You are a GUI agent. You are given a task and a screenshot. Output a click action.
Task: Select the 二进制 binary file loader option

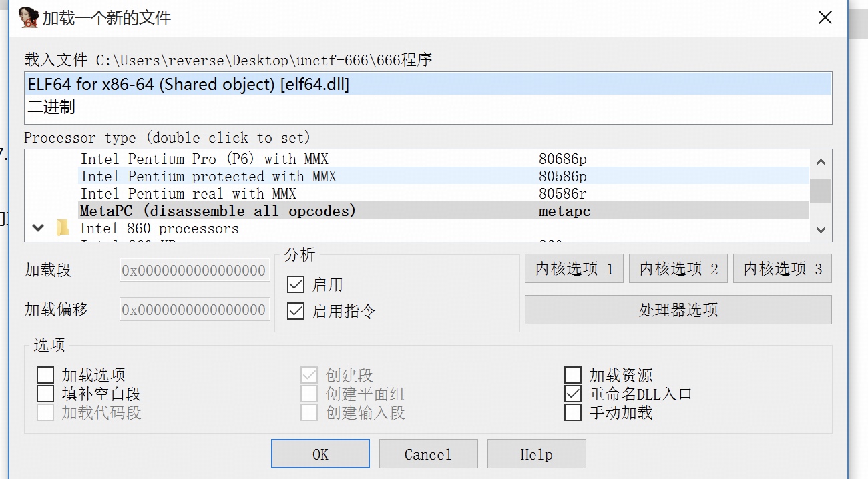pos(51,107)
